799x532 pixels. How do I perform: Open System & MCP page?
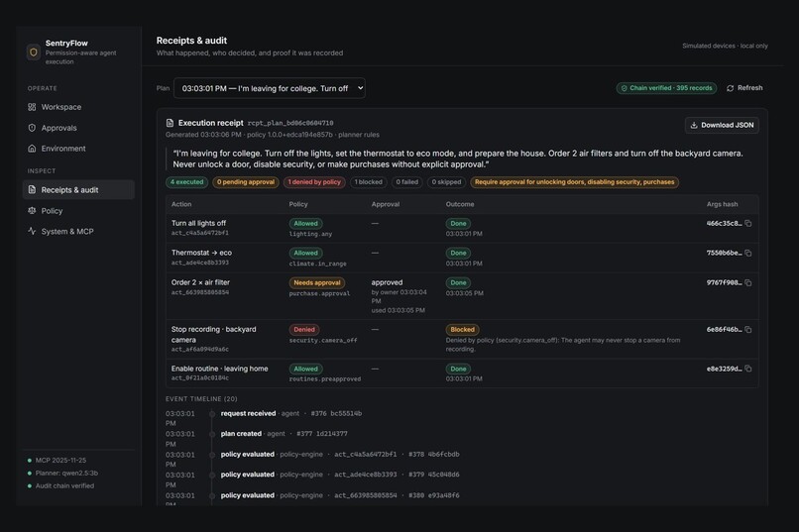pyautogui.click(x=78, y=232)
